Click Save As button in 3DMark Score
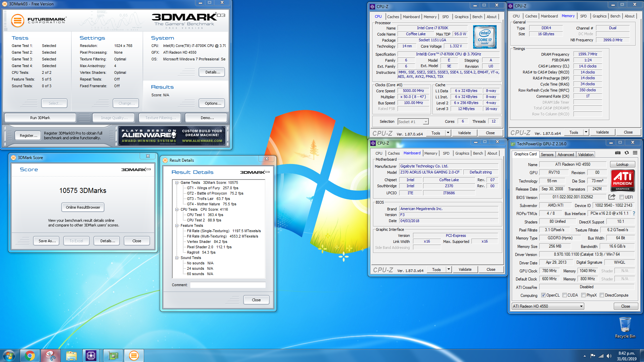 47,241
